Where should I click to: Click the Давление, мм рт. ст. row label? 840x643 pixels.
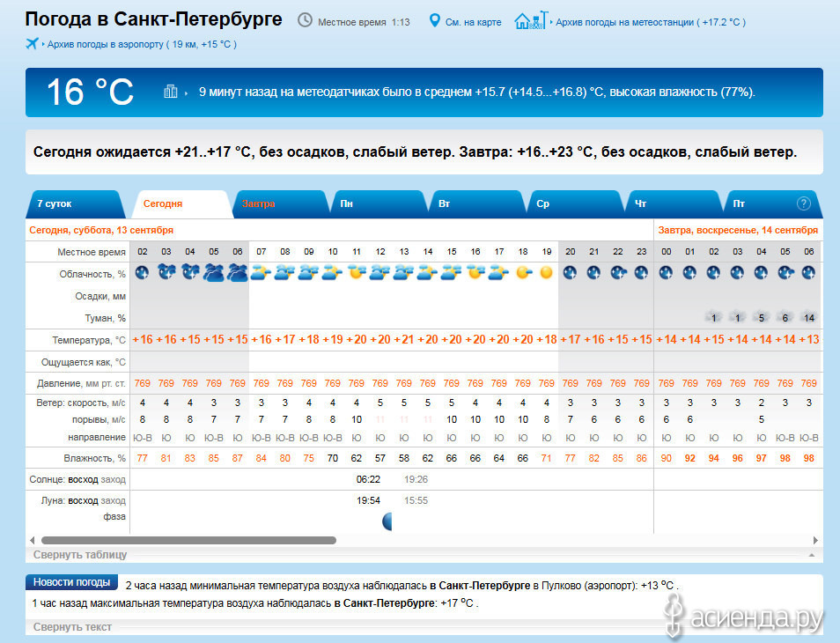(x=81, y=384)
